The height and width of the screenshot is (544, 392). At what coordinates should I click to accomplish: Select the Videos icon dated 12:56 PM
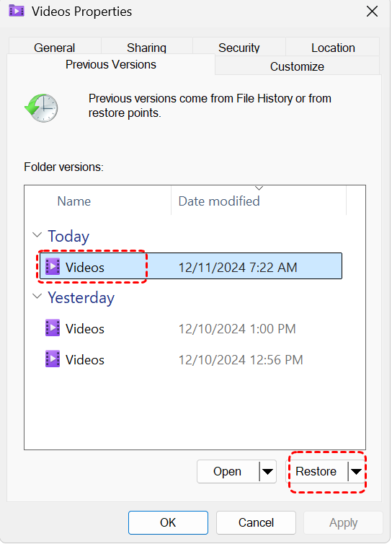(x=53, y=359)
